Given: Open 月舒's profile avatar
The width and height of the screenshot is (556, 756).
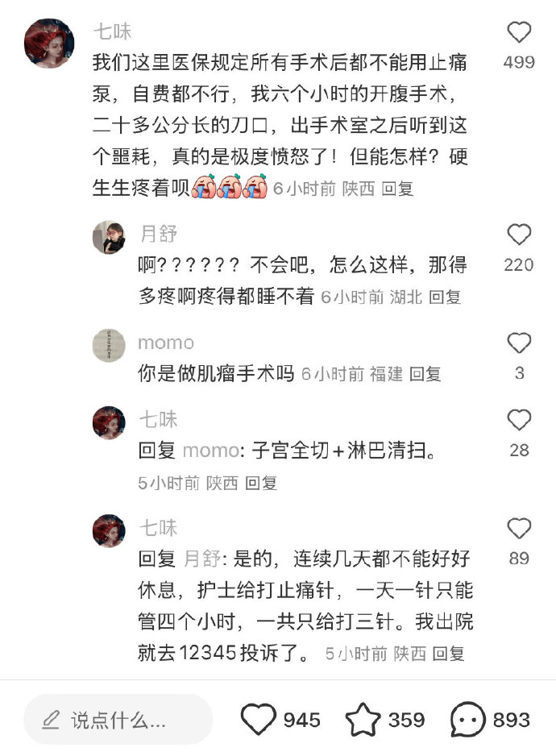Looking at the screenshot, I should click(109, 238).
